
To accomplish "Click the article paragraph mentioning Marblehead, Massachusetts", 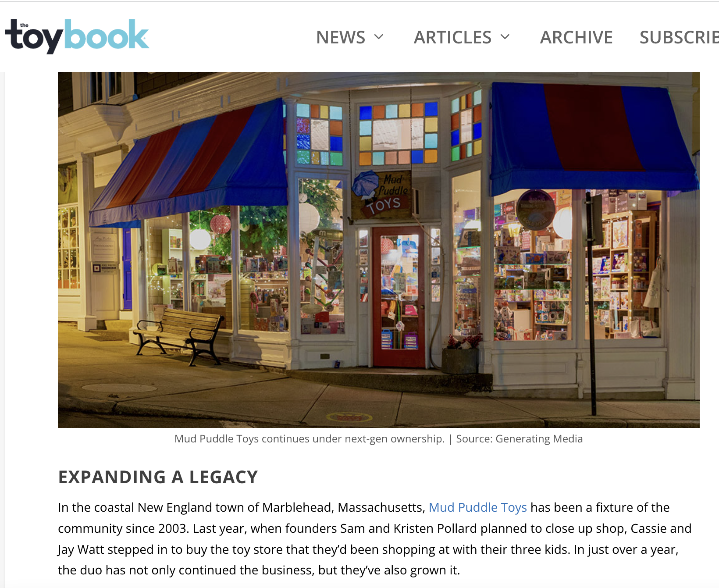I will click(375, 539).
